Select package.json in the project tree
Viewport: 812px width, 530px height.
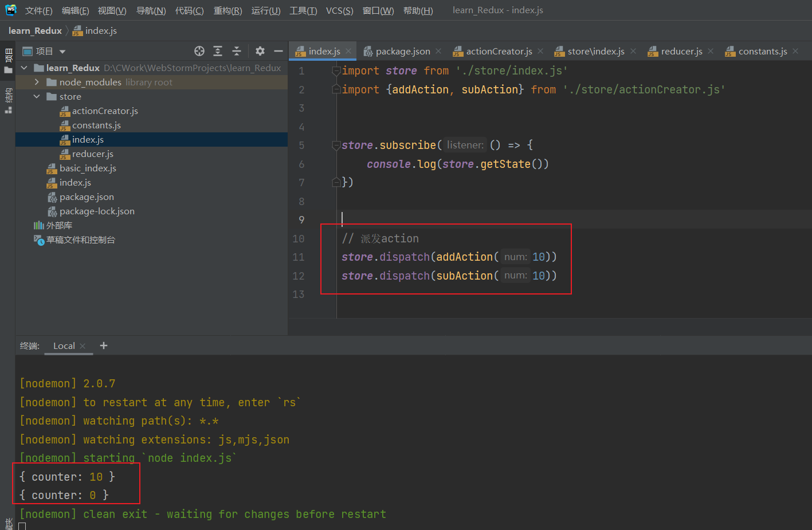tap(87, 197)
